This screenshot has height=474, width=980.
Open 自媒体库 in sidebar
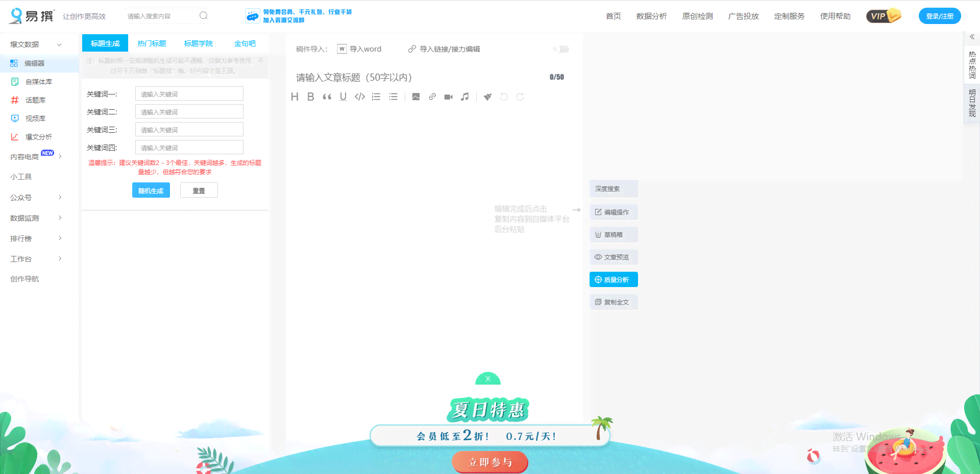(x=39, y=82)
